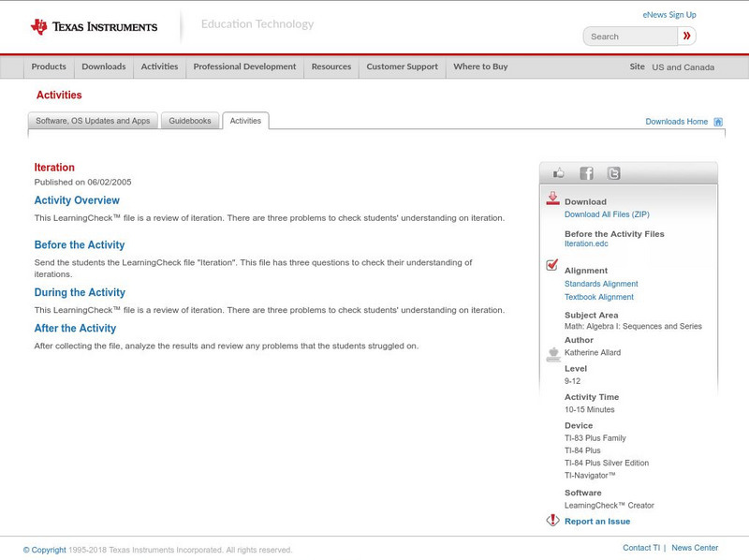Click the Report an Issue warning icon
Image resolution: width=749 pixels, height=560 pixels.
tap(551, 522)
